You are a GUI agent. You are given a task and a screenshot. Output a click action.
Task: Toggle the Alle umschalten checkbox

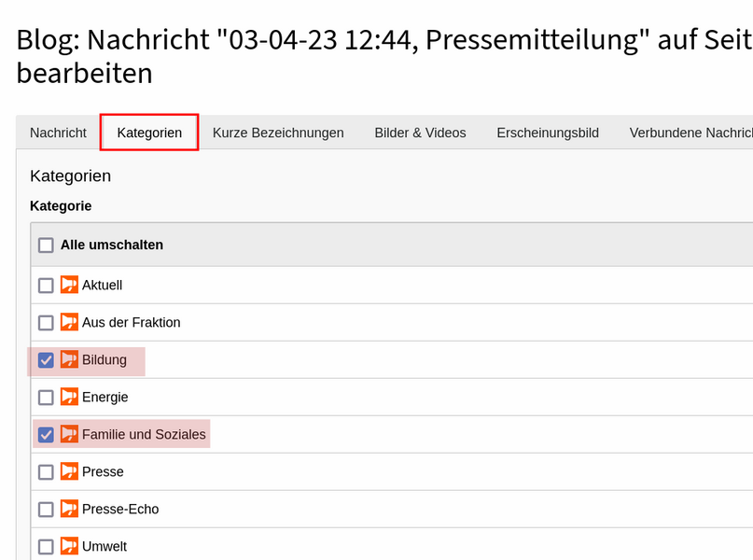(x=46, y=245)
